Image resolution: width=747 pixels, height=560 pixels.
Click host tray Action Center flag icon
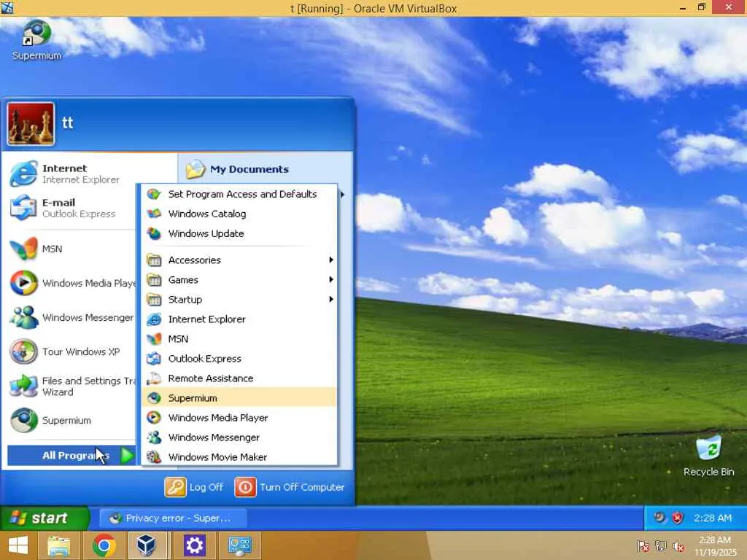[643, 545]
